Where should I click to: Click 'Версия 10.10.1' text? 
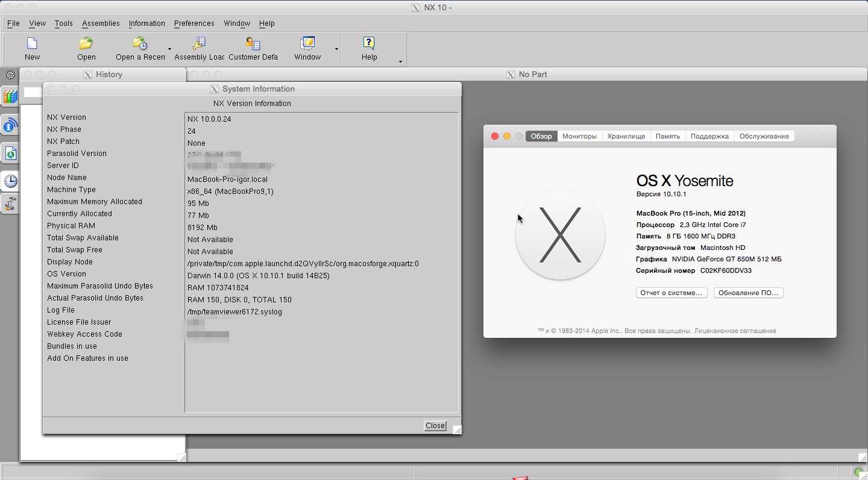click(661, 195)
